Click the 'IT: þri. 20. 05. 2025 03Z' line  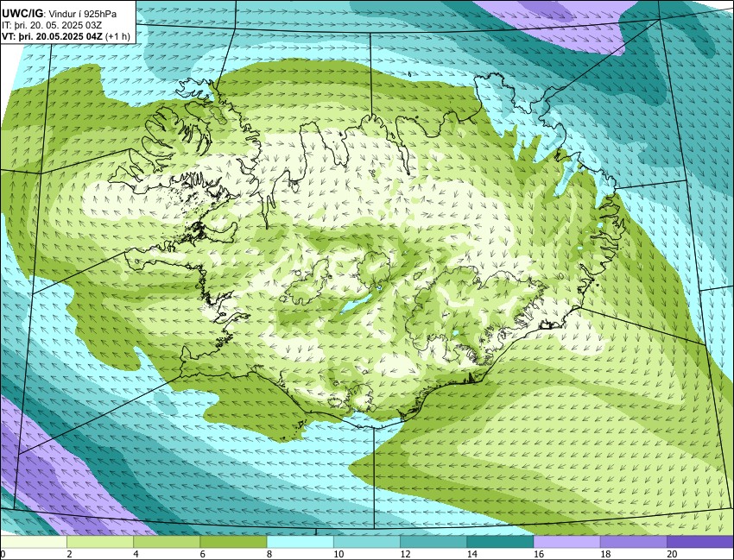click(x=52, y=25)
